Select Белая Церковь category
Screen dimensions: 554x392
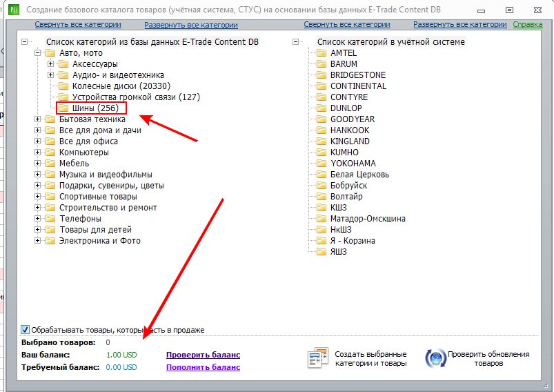coord(359,175)
